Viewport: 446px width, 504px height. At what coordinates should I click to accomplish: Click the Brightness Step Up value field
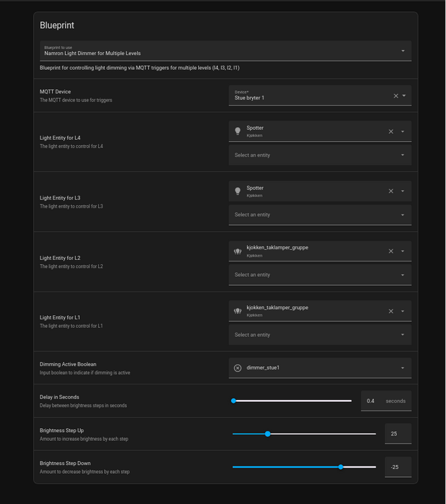[398, 434]
